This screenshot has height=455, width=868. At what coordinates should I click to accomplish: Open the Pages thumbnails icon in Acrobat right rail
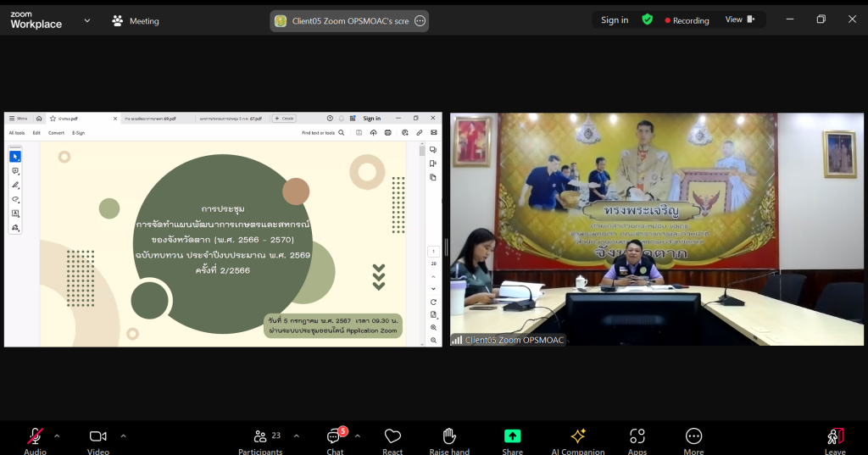(x=433, y=178)
